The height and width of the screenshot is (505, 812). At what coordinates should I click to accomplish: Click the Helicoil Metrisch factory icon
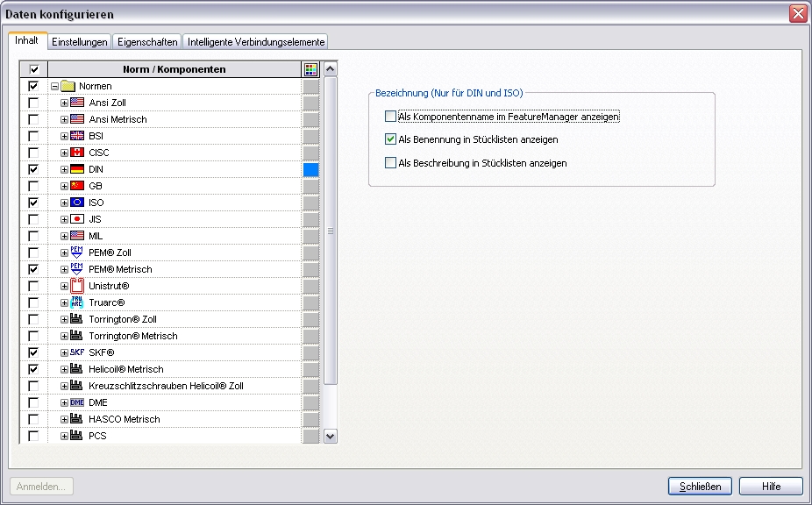click(x=76, y=369)
